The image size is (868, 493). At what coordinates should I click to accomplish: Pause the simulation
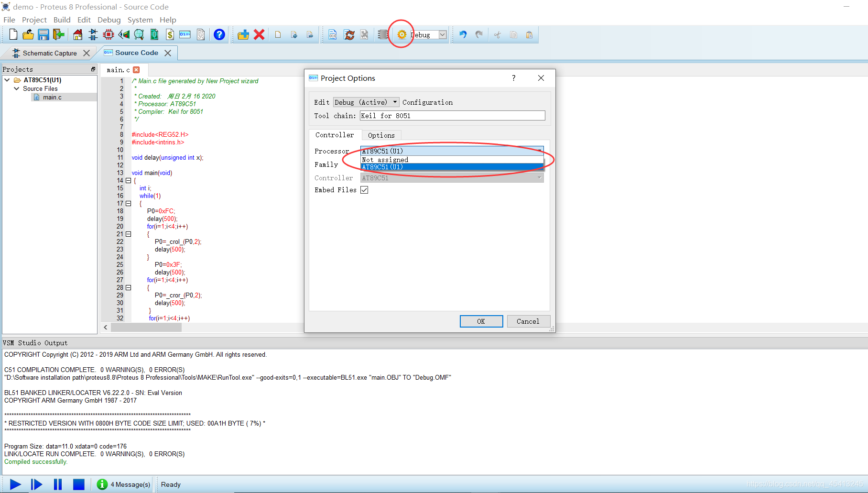tap(58, 484)
